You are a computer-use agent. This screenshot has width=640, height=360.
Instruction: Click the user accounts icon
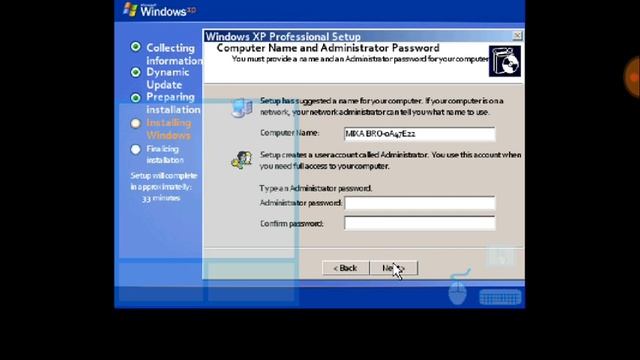click(241, 160)
